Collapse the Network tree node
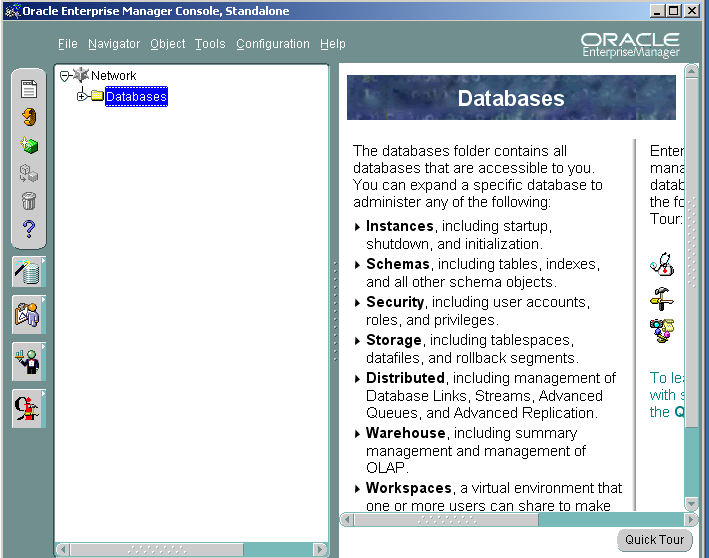The width and height of the screenshot is (709, 558). click(65, 76)
